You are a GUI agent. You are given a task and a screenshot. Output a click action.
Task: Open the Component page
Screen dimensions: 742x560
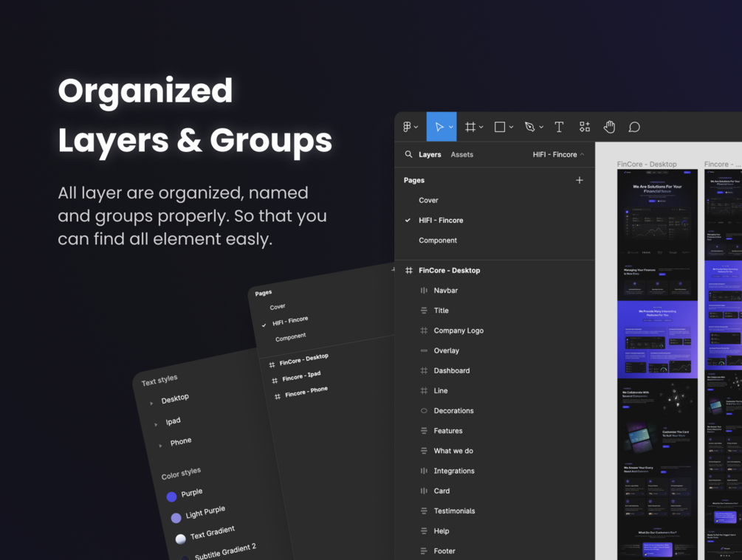[438, 241]
